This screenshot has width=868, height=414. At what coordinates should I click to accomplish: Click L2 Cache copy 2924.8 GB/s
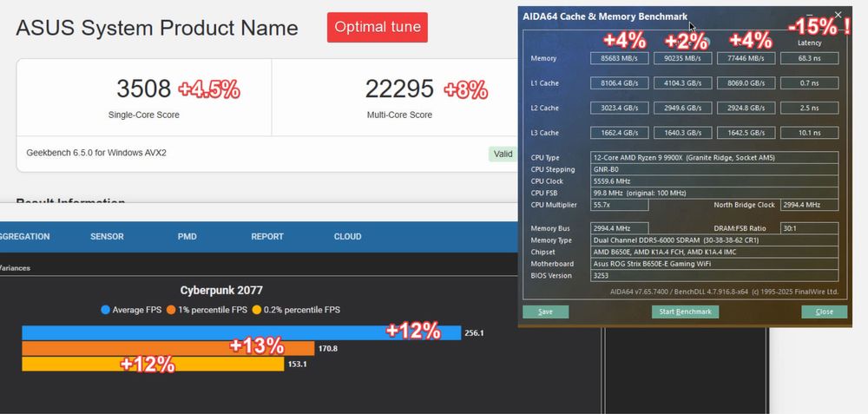coord(746,108)
